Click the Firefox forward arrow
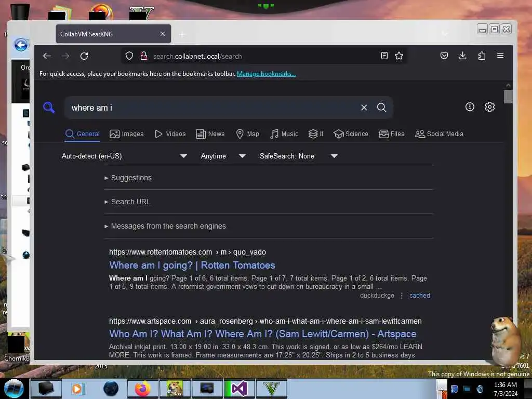Screen dimensions: 532x399 click(x=65, y=56)
